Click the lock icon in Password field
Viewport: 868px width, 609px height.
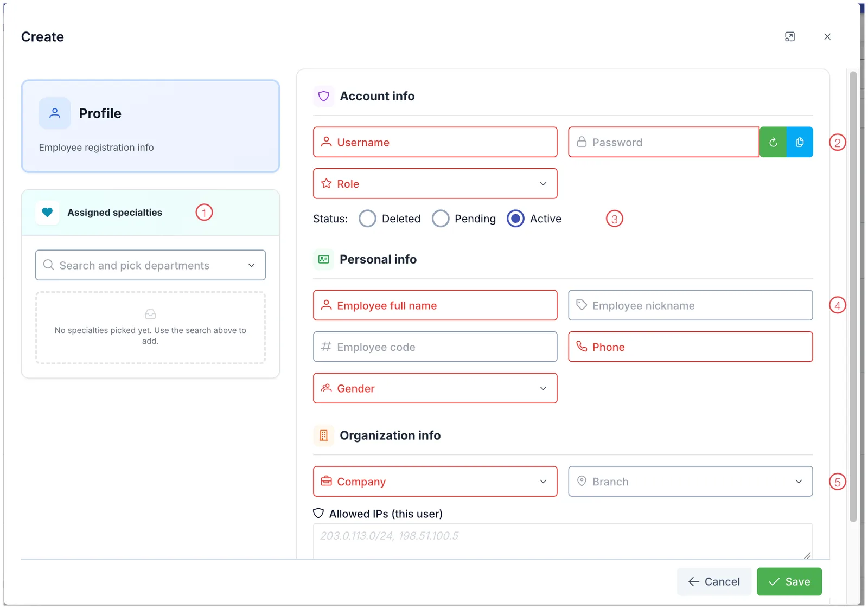(582, 142)
